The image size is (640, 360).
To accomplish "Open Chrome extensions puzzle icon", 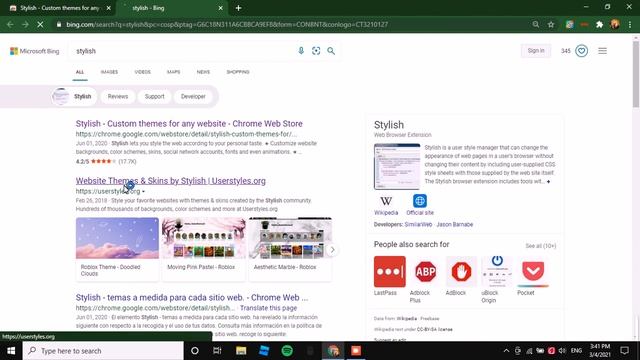I will point(600,24).
